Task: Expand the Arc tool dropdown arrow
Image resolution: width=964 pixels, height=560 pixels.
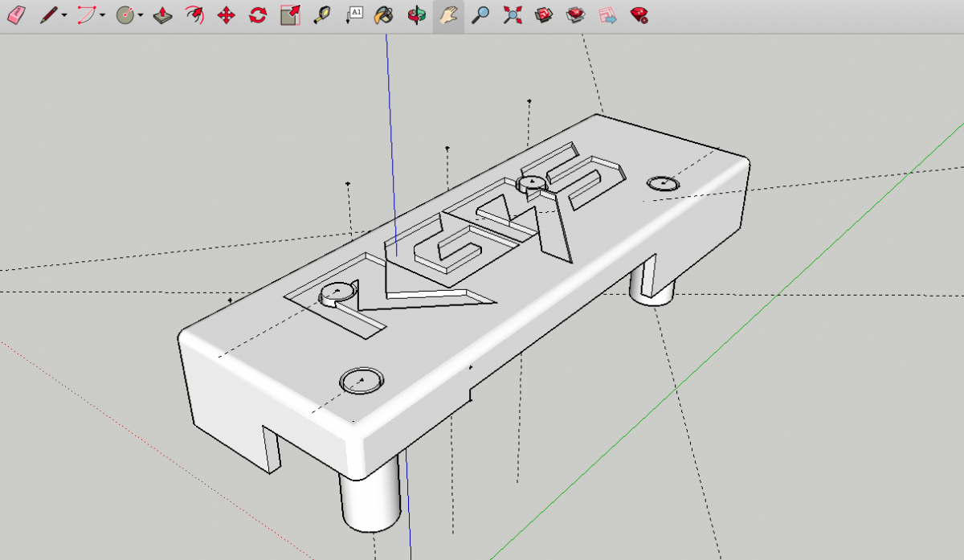Action: click(102, 15)
